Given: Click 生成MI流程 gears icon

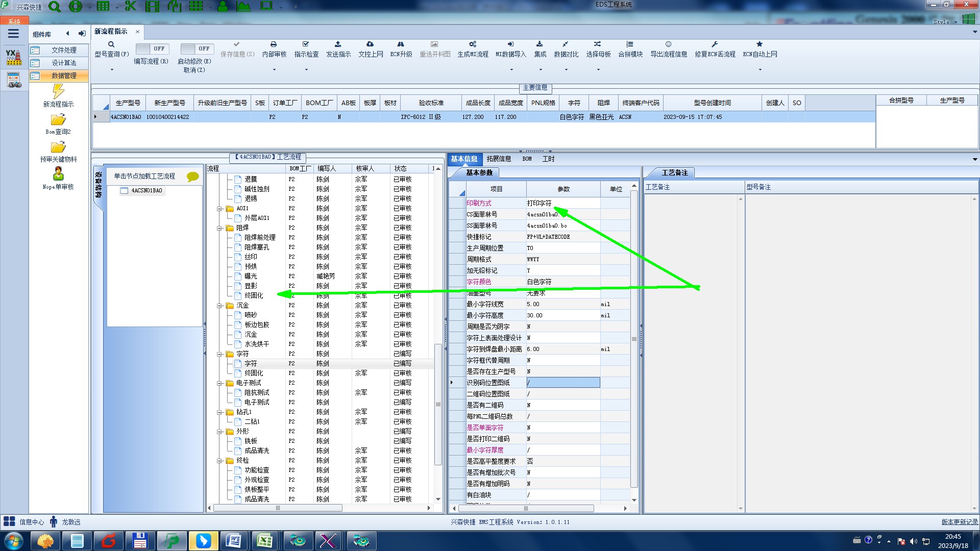Looking at the screenshot, I should click(473, 45).
